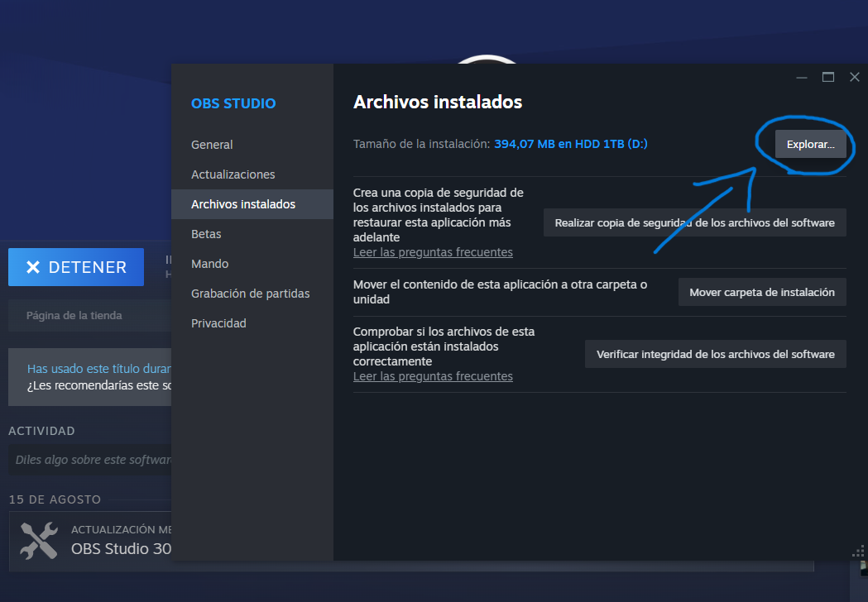Screen dimensions: 868x602
Task: Click Mover carpeta de instalación button
Action: (x=762, y=292)
